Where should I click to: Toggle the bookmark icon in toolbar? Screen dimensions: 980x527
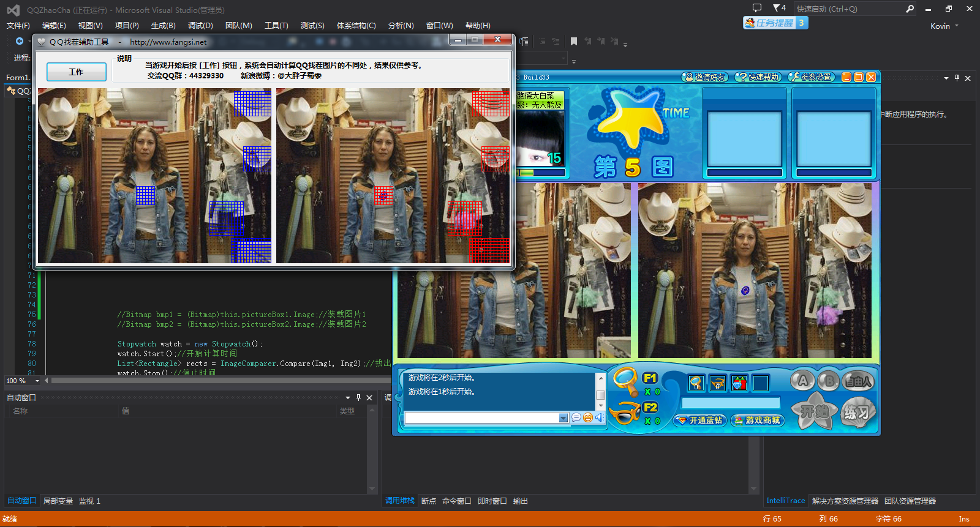point(574,42)
